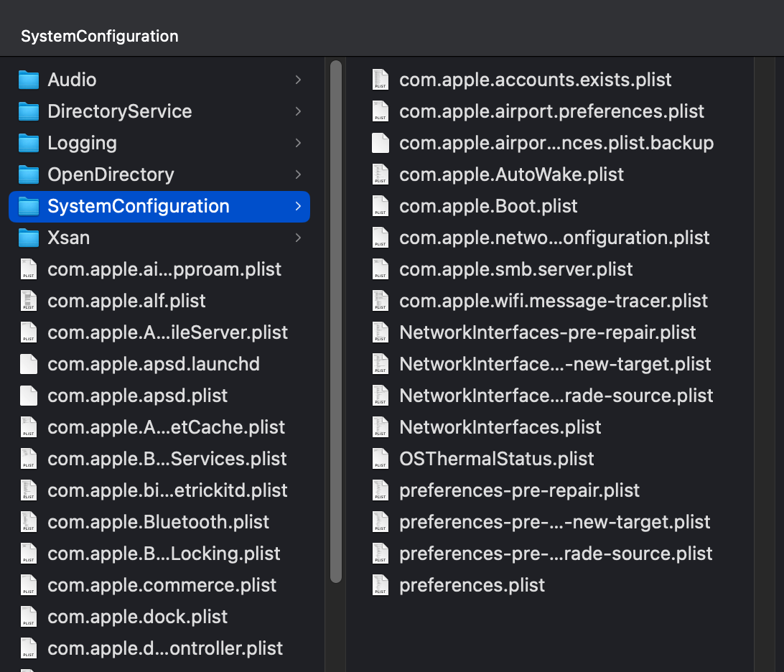Click the Audio folder icon

pyautogui.click(x=29, y=80)
